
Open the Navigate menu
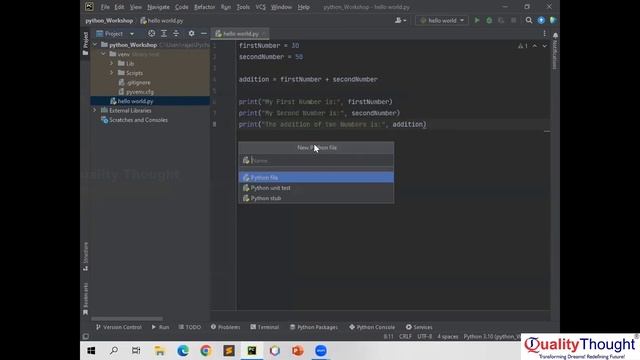pos(158,7)
